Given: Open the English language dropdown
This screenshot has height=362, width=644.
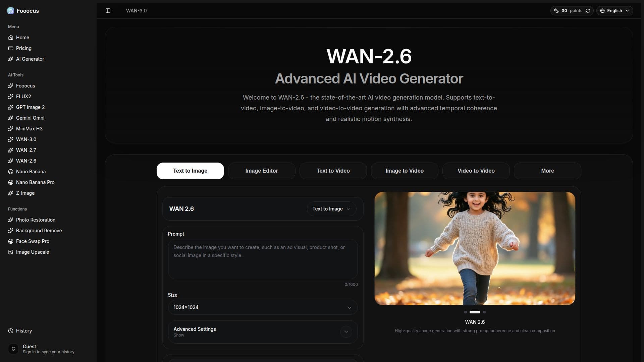Looking at the screenshot, I should 615,11.
